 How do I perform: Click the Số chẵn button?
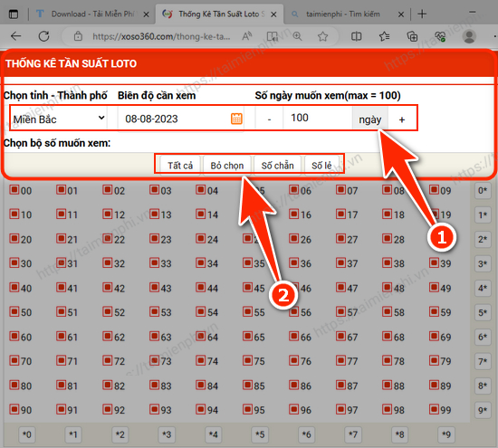pos(277,165)
